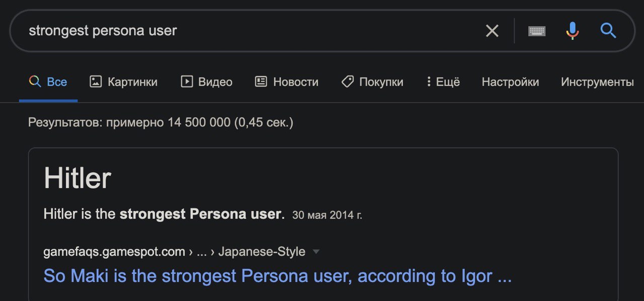Switch to the Видео tab
The image size is (644, 301).
coord(207,82)
